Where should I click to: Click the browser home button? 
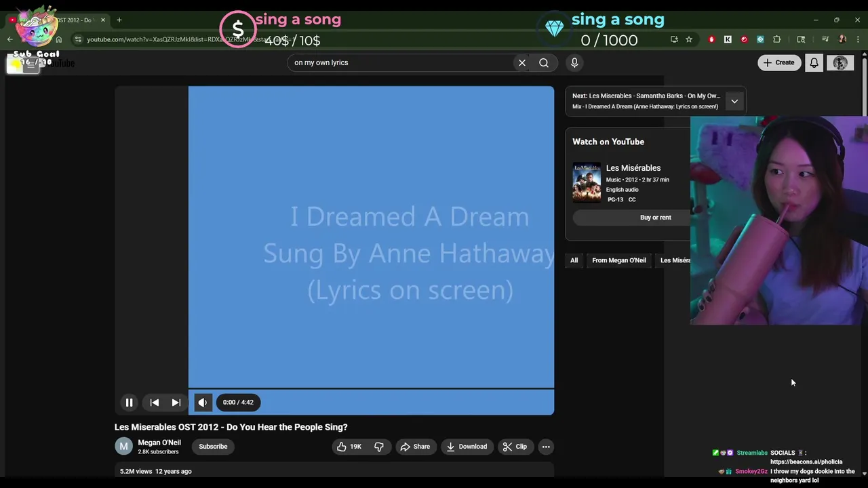(58, 39)
